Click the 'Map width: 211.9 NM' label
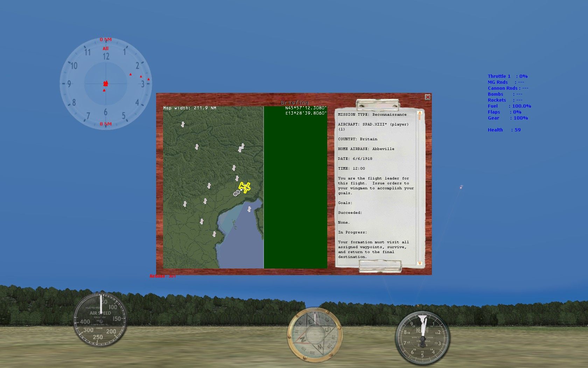The width and height of the screenshot is (588, 368). point(189,108)
